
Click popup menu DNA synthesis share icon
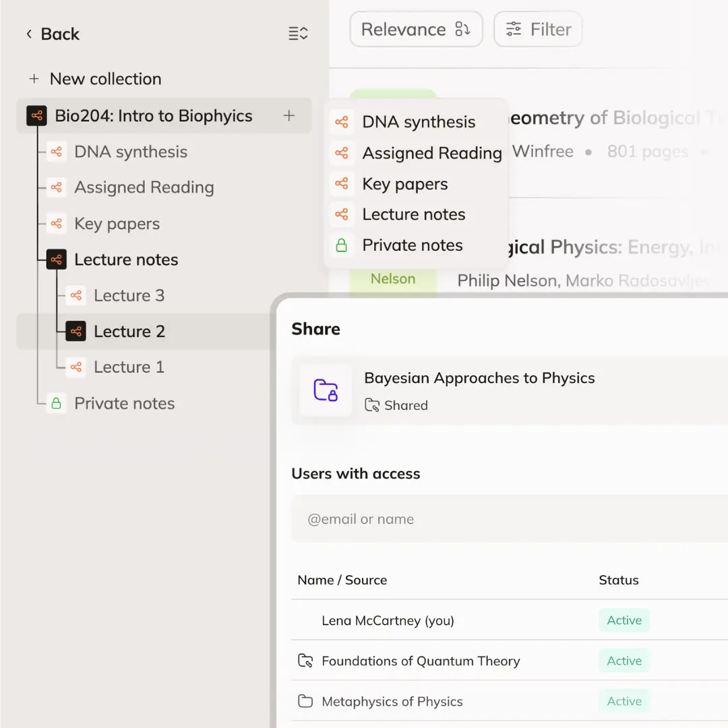(342, 122)
